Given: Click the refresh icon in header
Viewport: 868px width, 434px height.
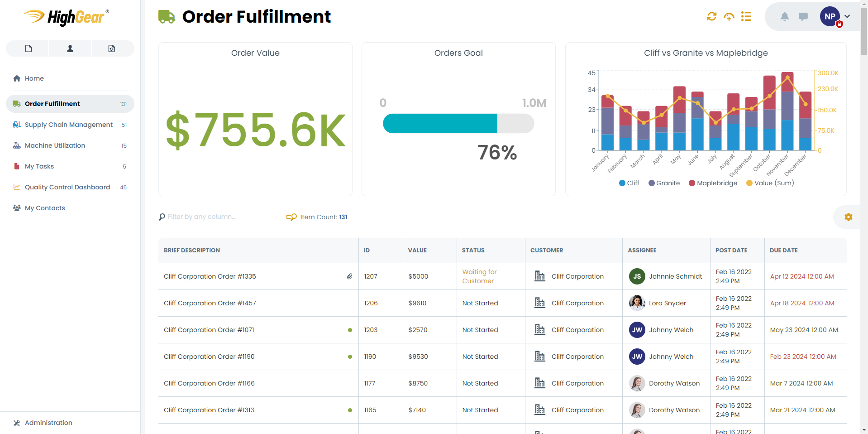Looking at the screenshot, I should [x=711, y=17].
